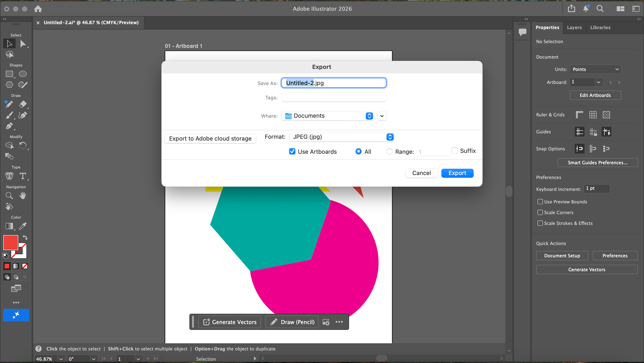The width and height of the screenshot is (644, 363).
Task: Uncheck the Use Artboards checkbox
Action: [292, 151]
